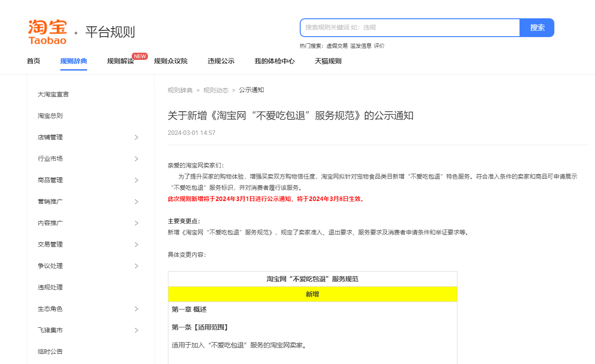
Task: Click the red effective-date notice text
Action: coord(267,199)
